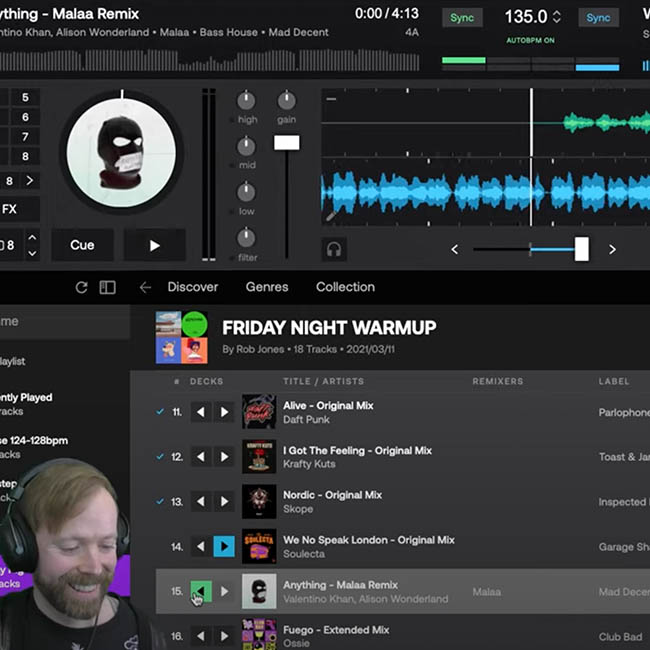Click the crossfader handle
650x650 pixels.
[582, 249]
